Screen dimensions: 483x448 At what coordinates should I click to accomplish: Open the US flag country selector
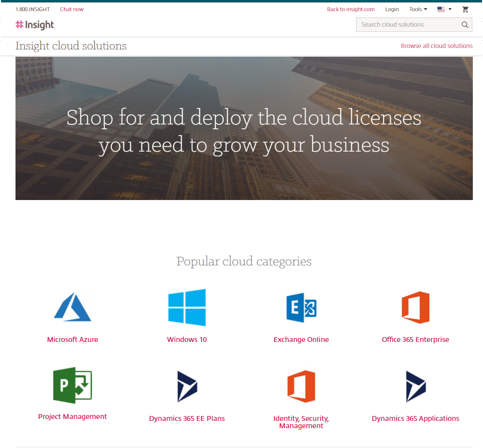(444, 9)
